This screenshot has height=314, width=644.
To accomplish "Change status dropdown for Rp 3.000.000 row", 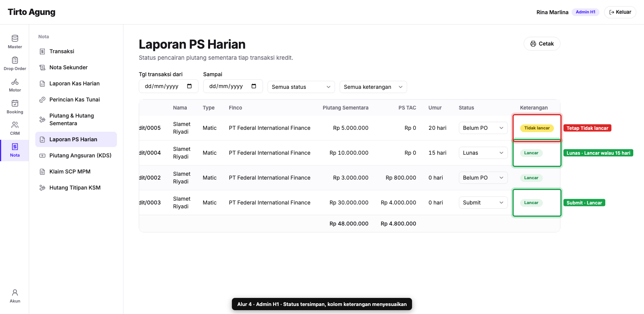I will (x=483, y=178).
